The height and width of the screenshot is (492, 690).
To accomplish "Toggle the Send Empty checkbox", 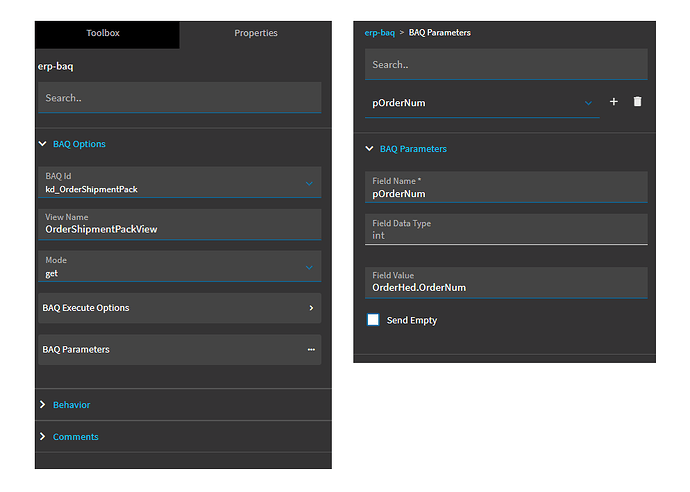I will (373, 319).
